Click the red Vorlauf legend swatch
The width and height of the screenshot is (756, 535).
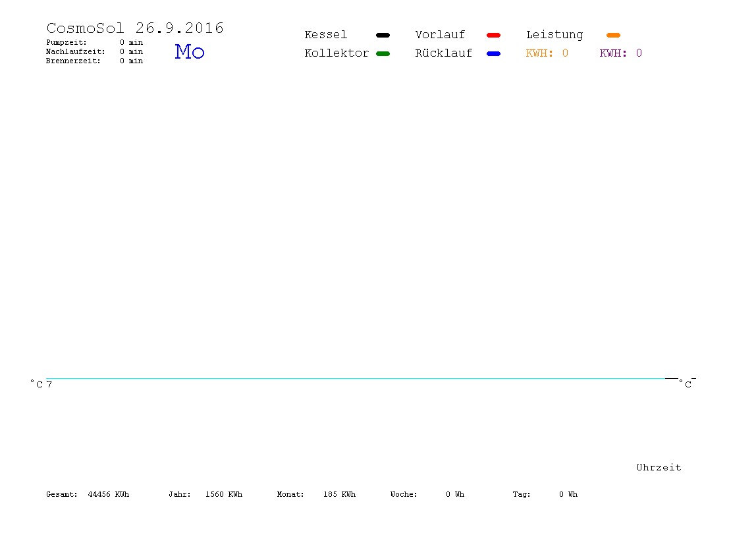[x=494, y=35]
